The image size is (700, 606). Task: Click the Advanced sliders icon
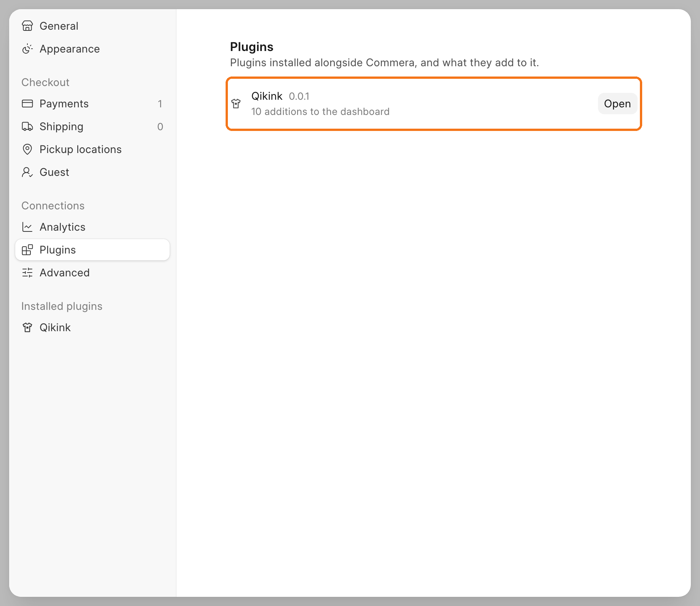pos(27,273)
